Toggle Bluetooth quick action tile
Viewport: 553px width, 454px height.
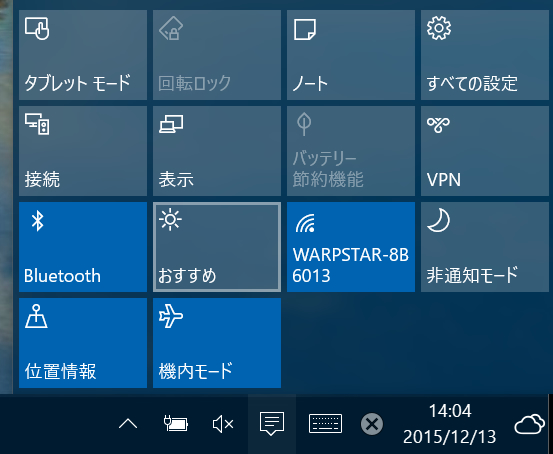pos(83,247)
